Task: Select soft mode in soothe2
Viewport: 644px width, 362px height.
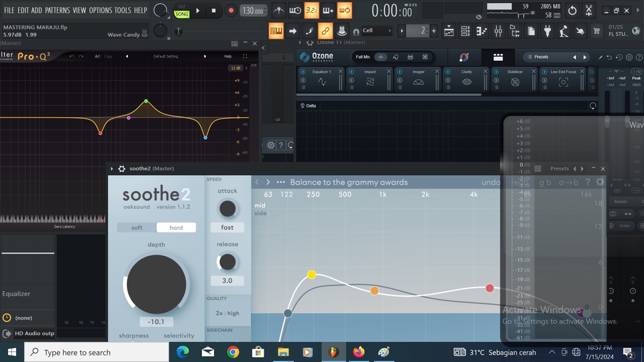Action: point(137,227)
